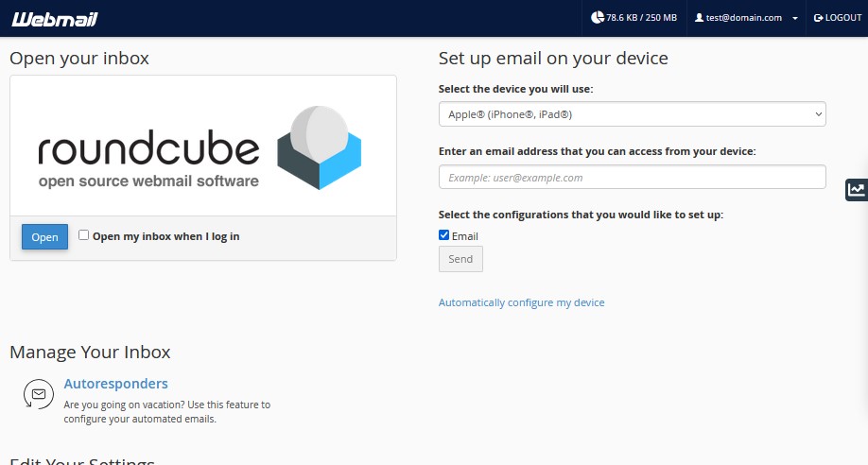The height and width of the screenshot is (465, 868).
Task: Open the statistics chart side tab
Action: click(x=856, y=189)
